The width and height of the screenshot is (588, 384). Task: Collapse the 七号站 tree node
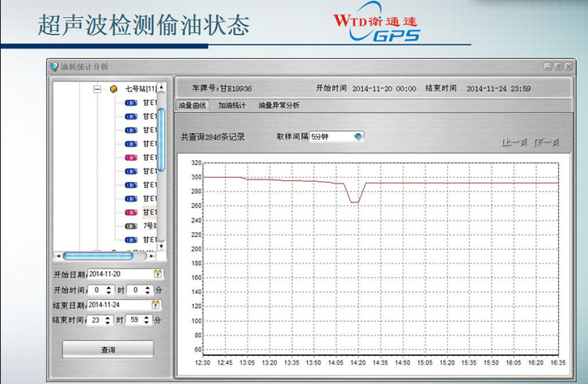(97, 89)
